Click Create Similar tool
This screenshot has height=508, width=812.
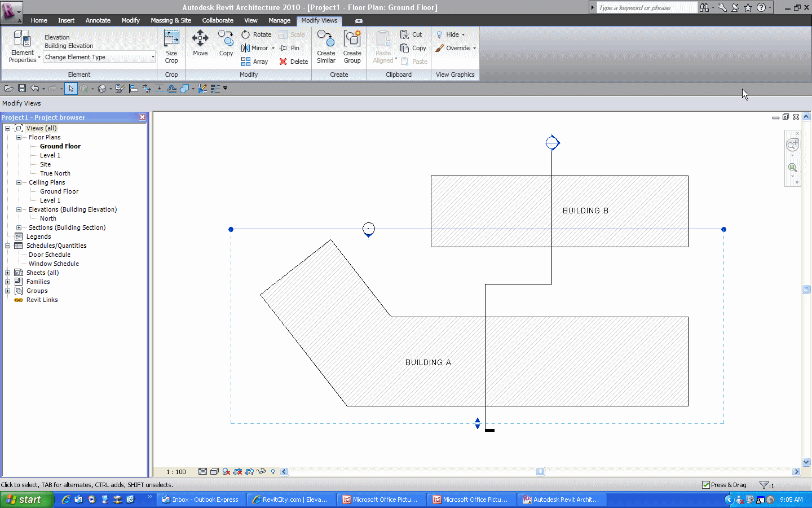pyautogui.click(x=326, y=47)
